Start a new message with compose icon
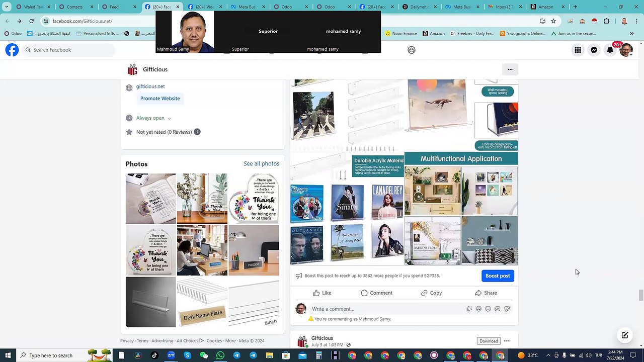 [625, 335]
